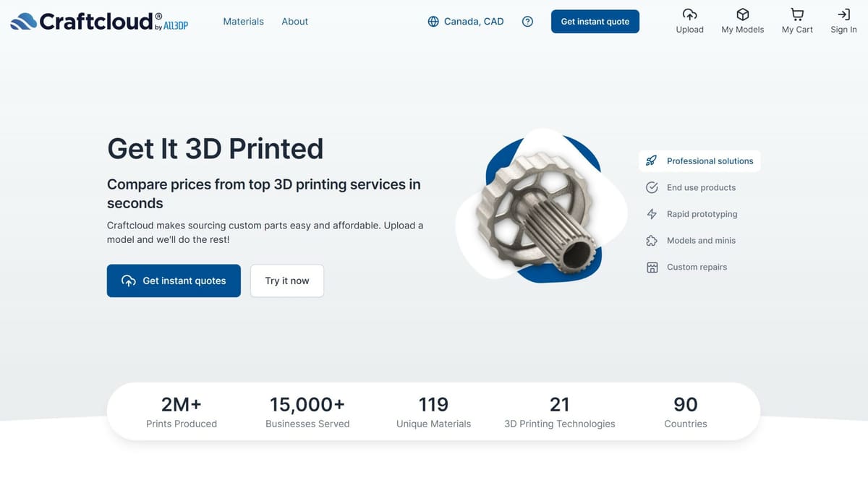Open My Cart shopping cart icon

pyautogui.click(x=797, y=14)
